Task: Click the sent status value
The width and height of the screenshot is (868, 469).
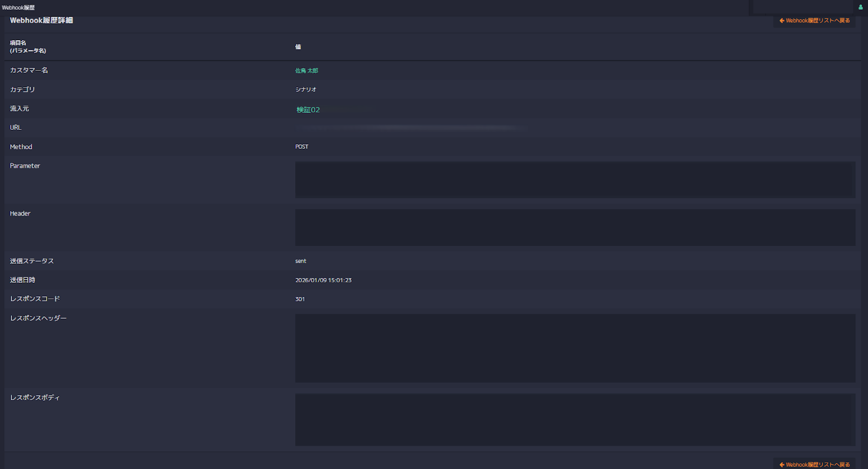Action: click(x=301, y=261)
